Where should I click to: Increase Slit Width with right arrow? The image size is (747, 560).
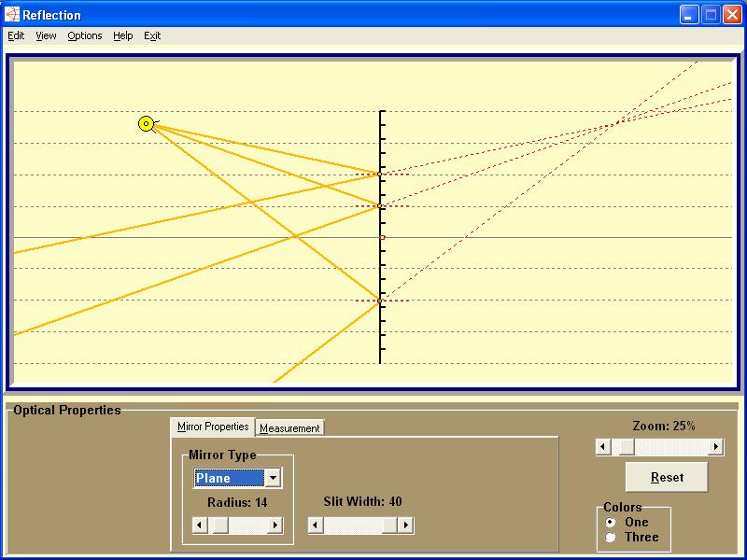tap(405, 525)
